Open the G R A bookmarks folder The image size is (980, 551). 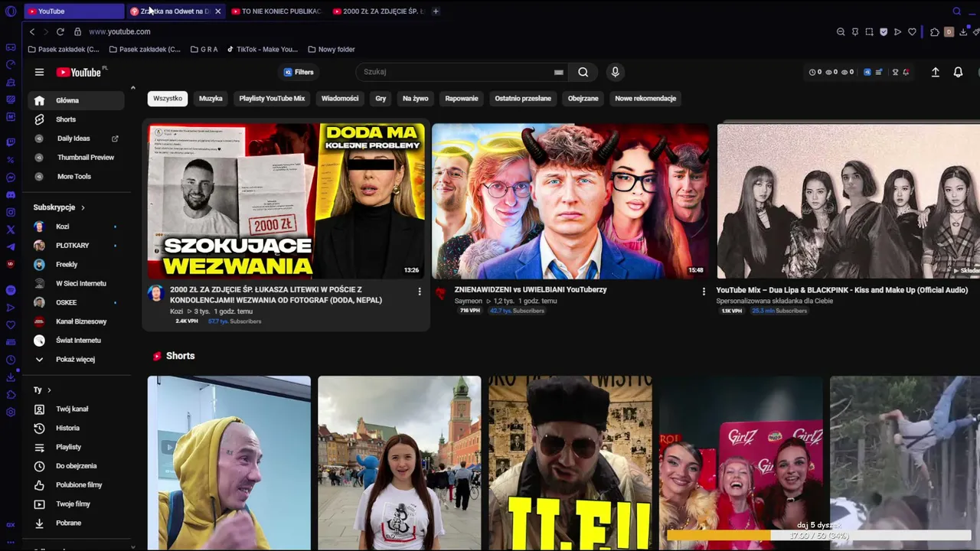click(x=204, y=50)
